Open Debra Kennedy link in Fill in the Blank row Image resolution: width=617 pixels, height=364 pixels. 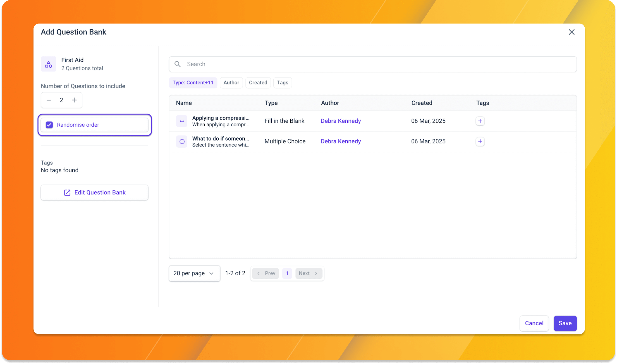click(x=341, y=121)
